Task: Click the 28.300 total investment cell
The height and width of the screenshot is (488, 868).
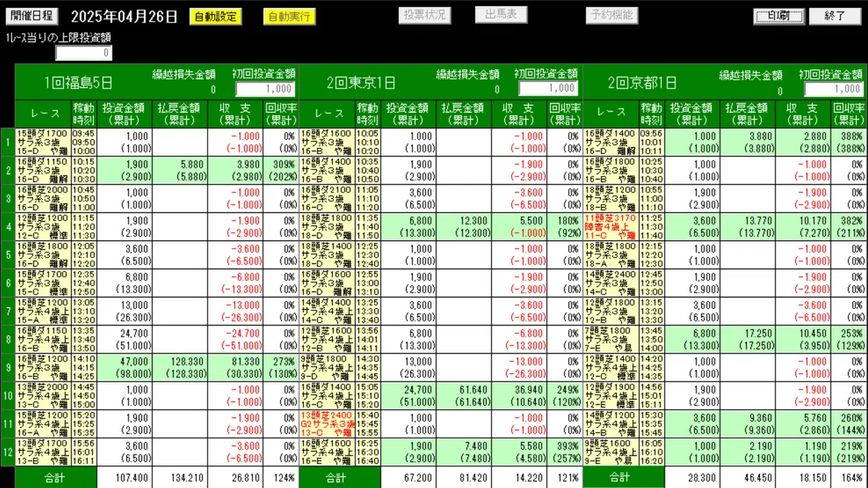Action: [692, 478]
